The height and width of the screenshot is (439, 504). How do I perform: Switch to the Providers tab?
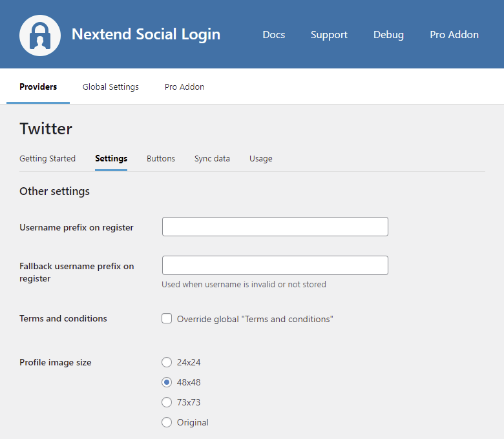(x=38, y=87)
